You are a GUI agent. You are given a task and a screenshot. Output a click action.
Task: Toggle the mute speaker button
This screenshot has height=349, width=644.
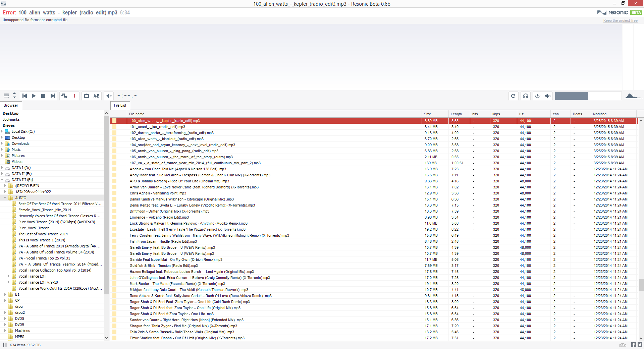[x=548, y=96]
